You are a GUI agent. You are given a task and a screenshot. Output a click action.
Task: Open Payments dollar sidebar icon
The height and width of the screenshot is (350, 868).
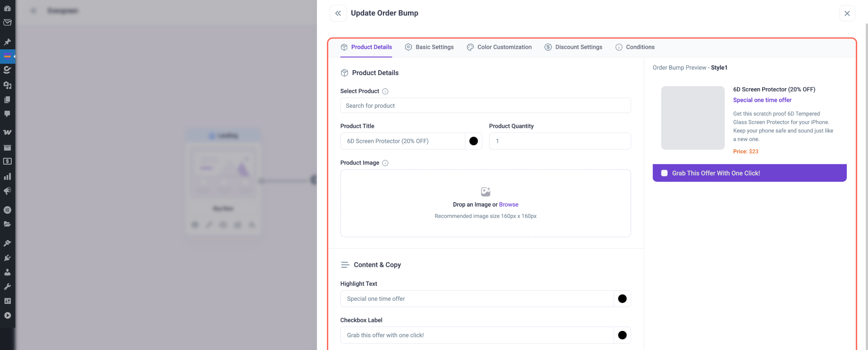point(7,161)
